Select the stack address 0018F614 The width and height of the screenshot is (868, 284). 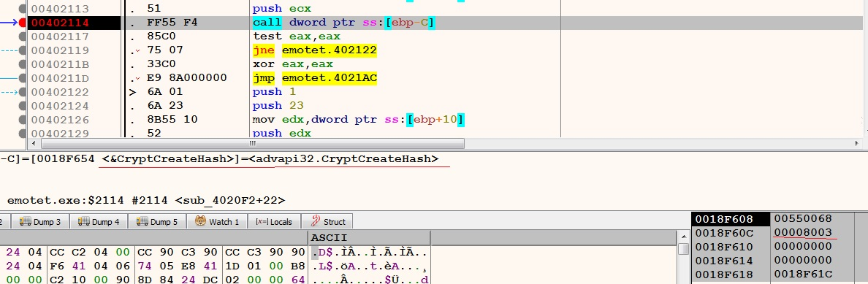tap(723, 260)
